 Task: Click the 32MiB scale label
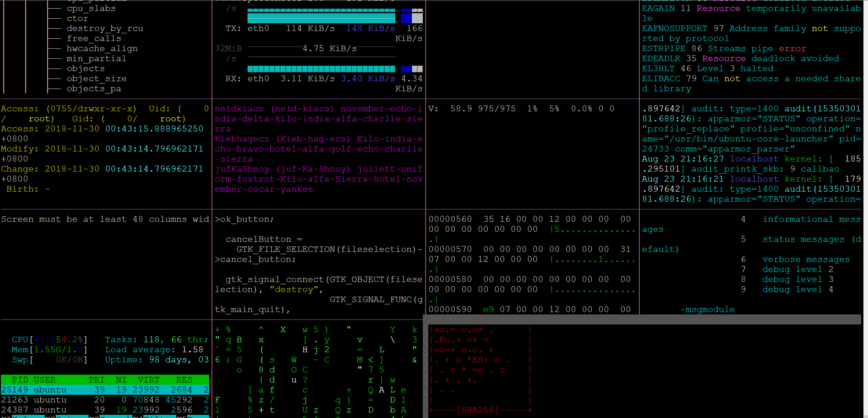pos(228,48)
